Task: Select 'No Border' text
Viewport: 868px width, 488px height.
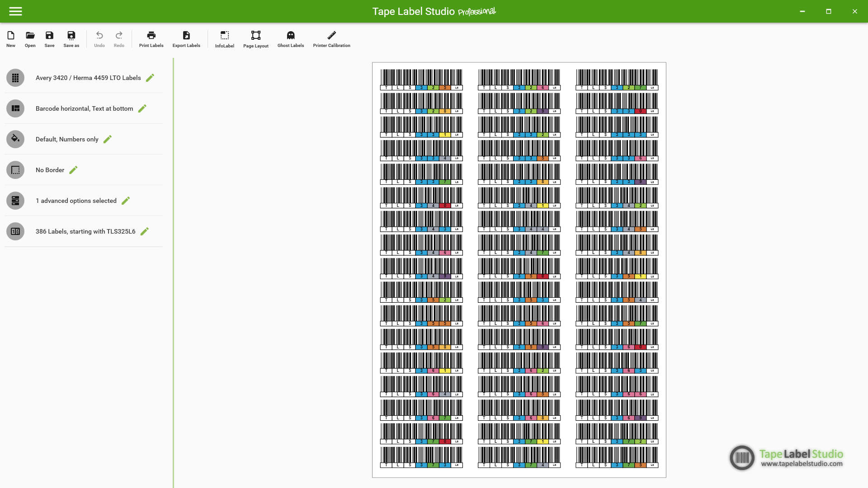Action: [50, 170]
